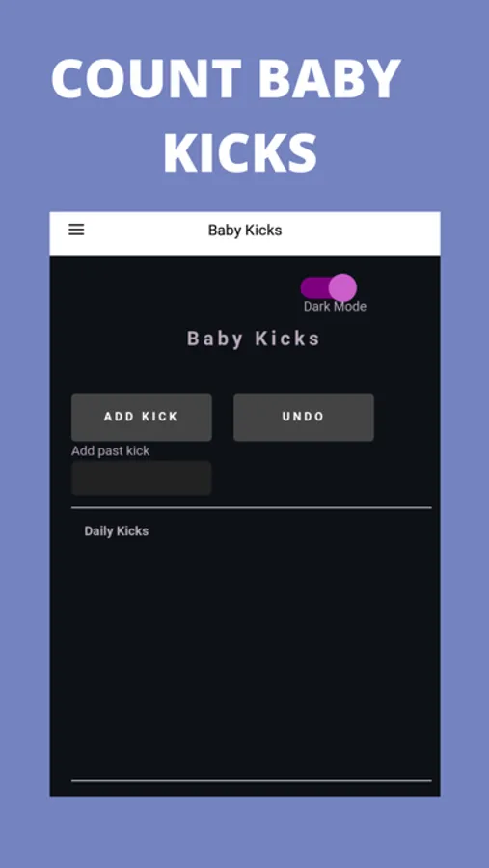Select the Daily Kicks section heading

click(x=117, y=531)
